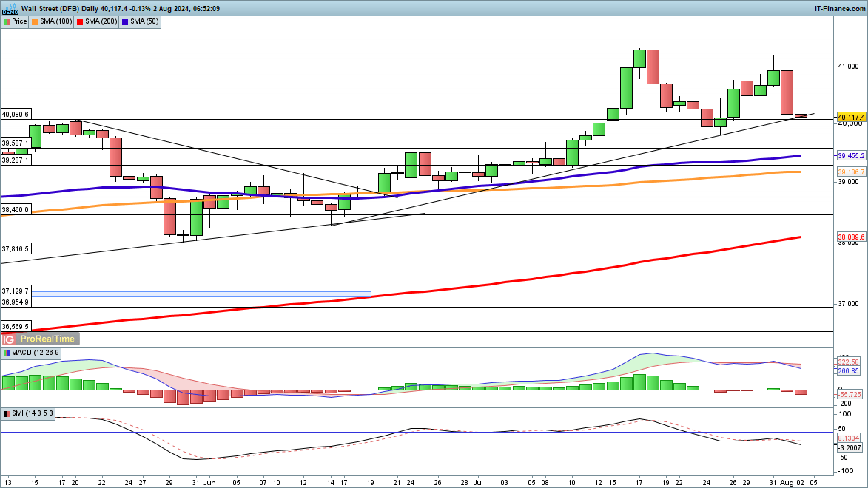Viewport: 868px width, 488px height.
Task: Click the ProRealTime watermark text
Action: (47, 339)
